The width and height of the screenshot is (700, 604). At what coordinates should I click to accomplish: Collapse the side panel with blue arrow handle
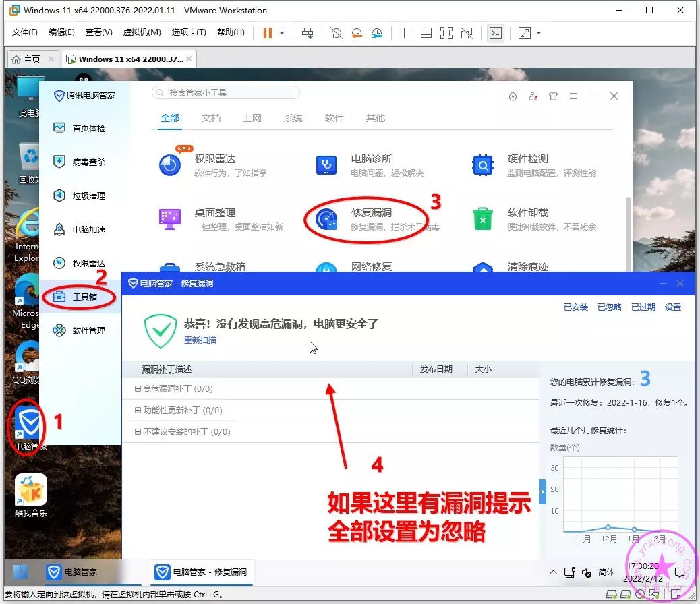pos(543,487)
